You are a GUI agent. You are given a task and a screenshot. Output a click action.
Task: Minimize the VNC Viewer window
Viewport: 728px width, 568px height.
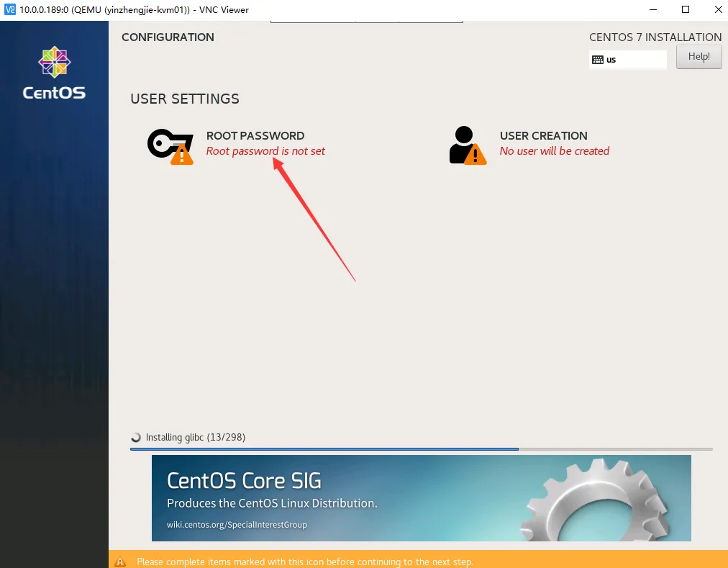652,9
